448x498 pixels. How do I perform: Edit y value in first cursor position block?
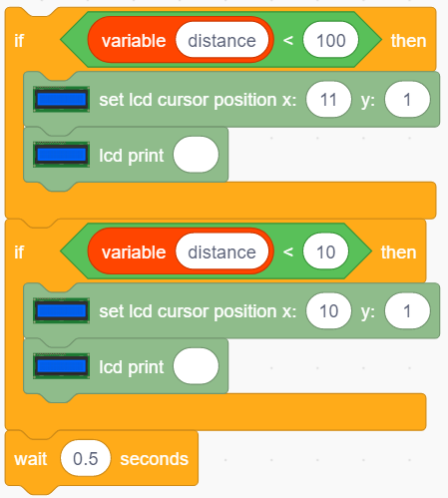point(407,100)
